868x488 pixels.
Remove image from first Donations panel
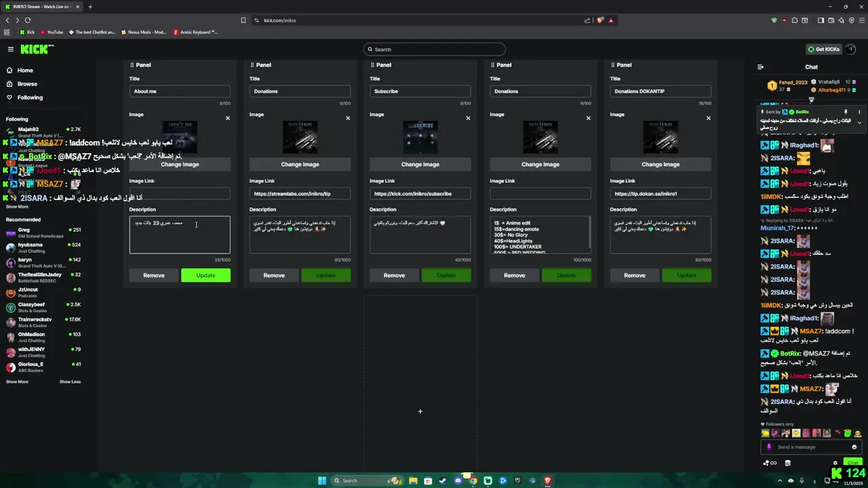click(x=348, y=118)
